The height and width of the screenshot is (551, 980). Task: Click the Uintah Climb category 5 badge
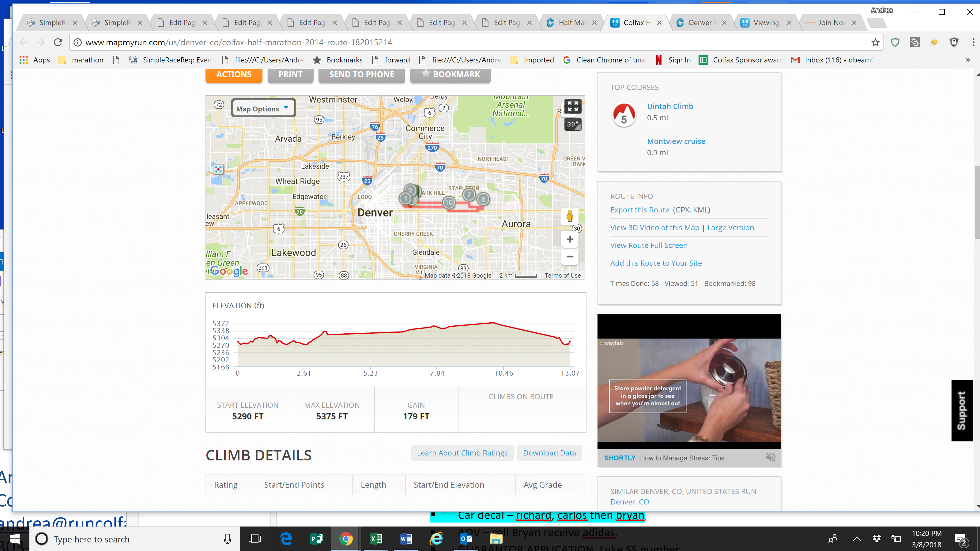624,115
